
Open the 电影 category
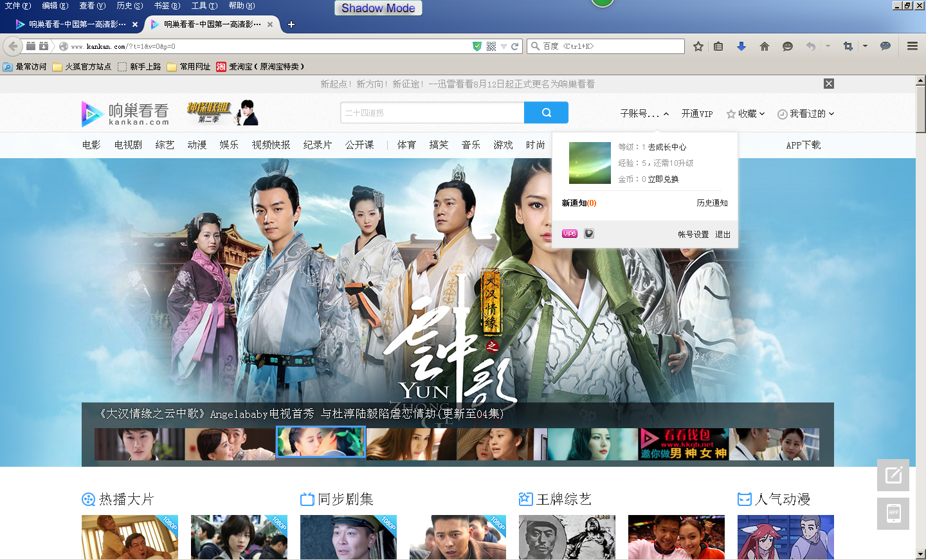point(91,145)
